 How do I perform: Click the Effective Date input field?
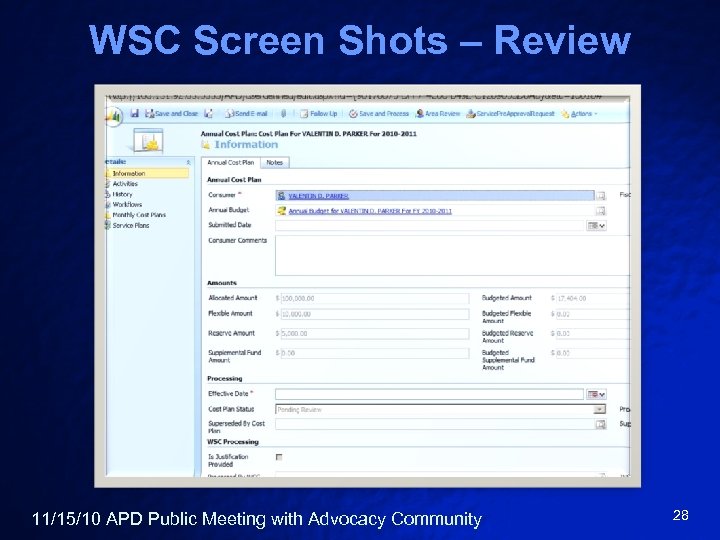[429, 394]
